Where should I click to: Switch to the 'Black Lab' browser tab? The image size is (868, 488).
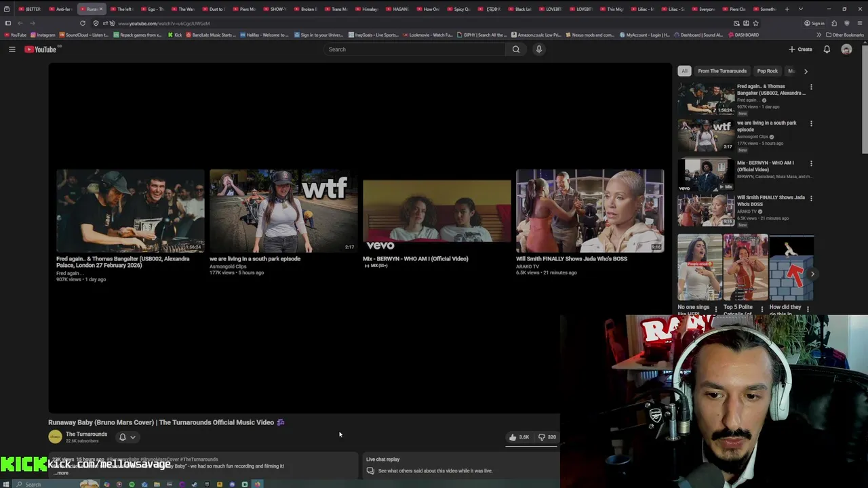click(x=520, y=9)
